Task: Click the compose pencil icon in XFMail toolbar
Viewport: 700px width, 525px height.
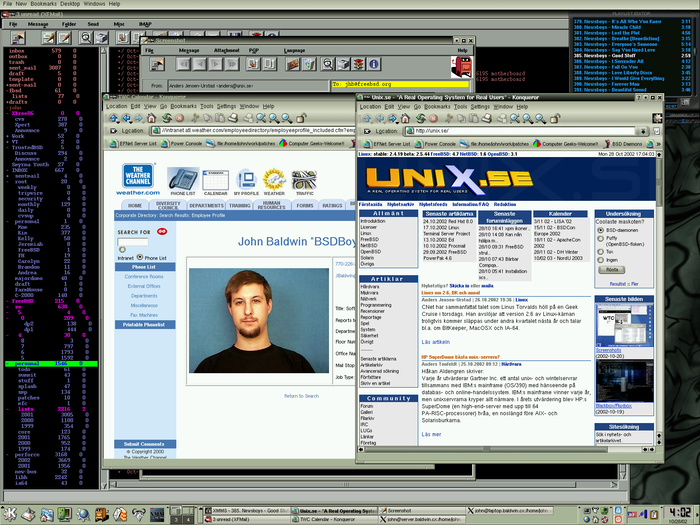Action: coord(48,38)
